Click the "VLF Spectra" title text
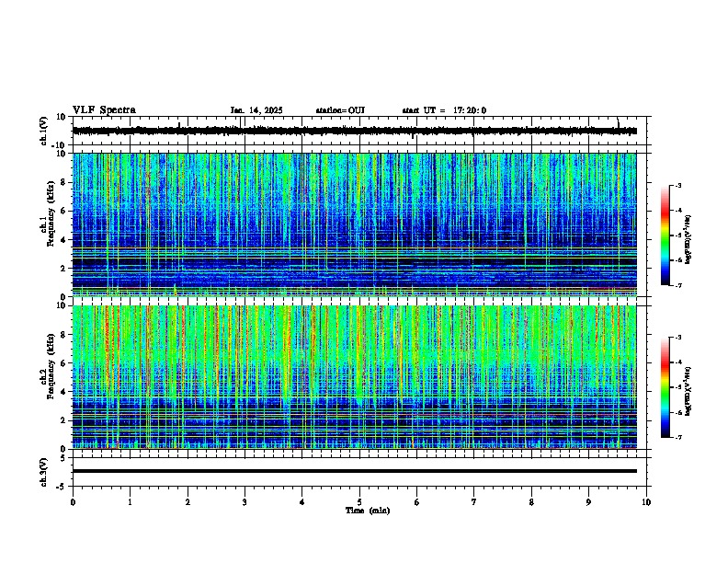Image resolution: width=728 pixels, height=563 pixels. (104, 110)
